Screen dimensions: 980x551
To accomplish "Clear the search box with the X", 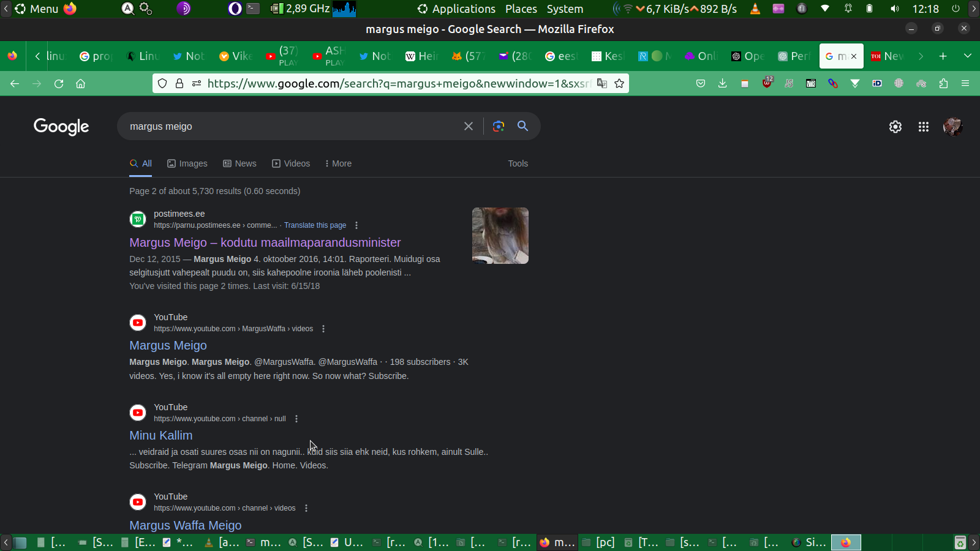I will coord(469,126).
